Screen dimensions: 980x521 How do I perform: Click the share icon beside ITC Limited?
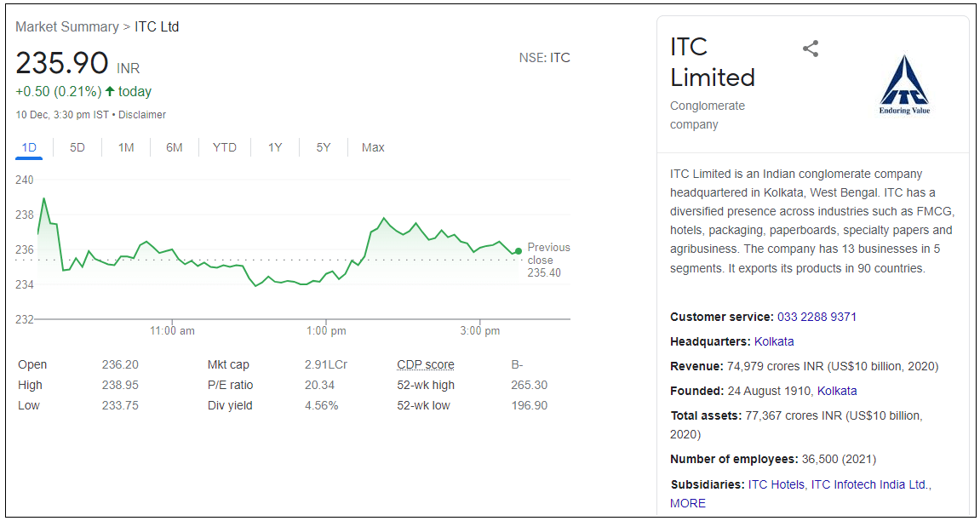pyautogui.click(x=811, y=49)
